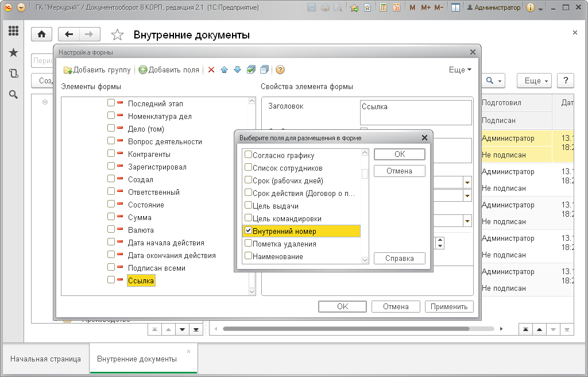Image resolution: width=588 pixels, height=377 pixels.
Task: Open the calculator icon in title bar
Action: (x=383, y=7)
